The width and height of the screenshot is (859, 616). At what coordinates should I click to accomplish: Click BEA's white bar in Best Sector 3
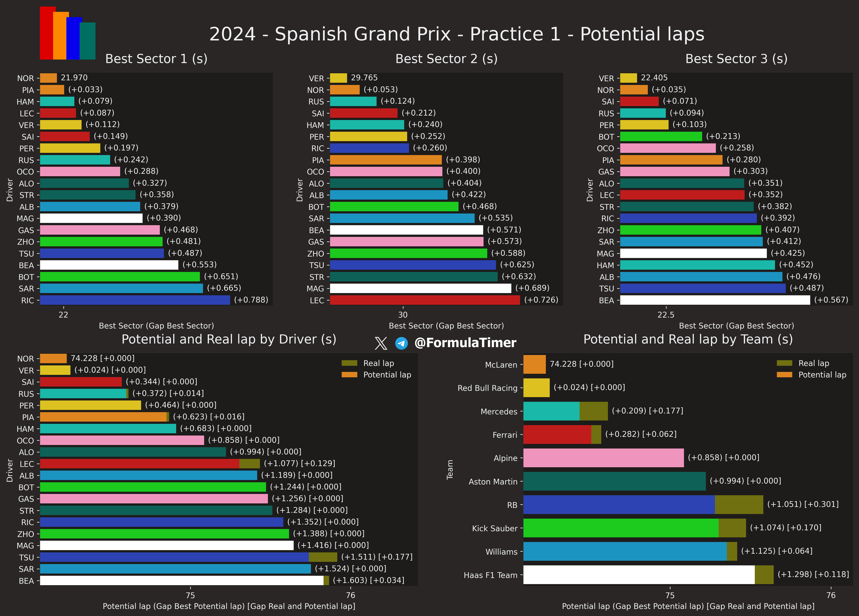pyautogui.click(x=715, y=300)
